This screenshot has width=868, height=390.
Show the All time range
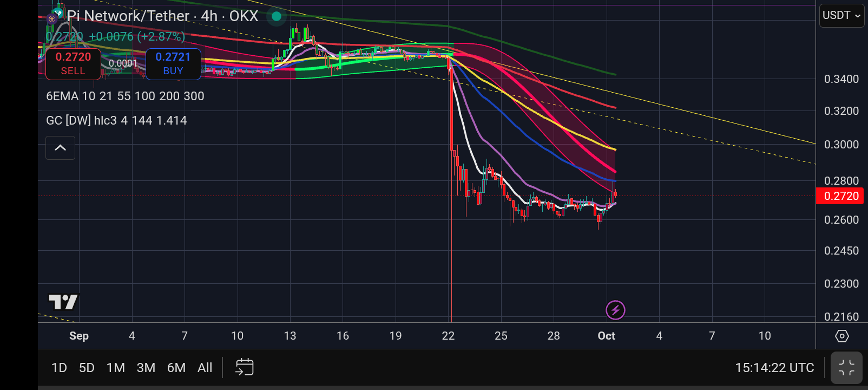pos(205,368)
